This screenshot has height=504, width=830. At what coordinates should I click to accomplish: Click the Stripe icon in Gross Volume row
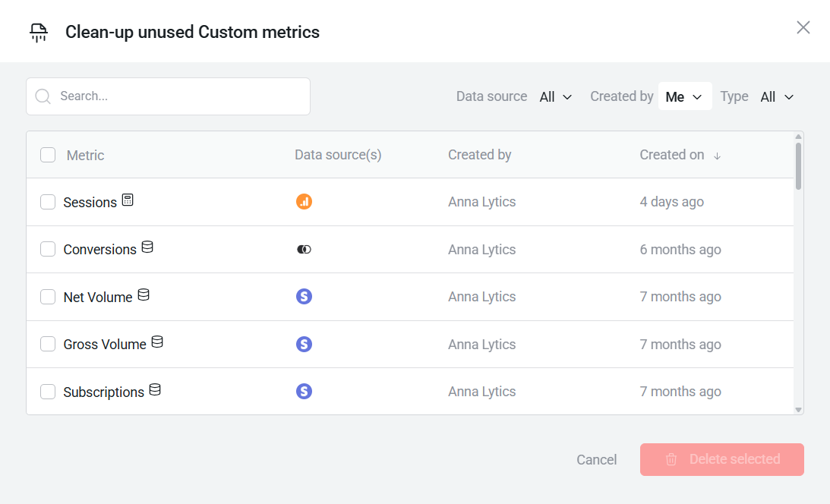pyautogui.click(x=304, y=345)
